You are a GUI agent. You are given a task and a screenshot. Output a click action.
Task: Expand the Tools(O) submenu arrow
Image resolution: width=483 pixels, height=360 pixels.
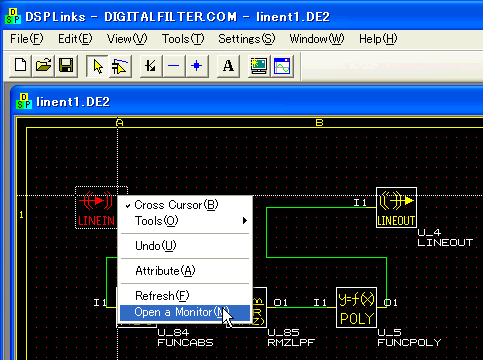245,221
